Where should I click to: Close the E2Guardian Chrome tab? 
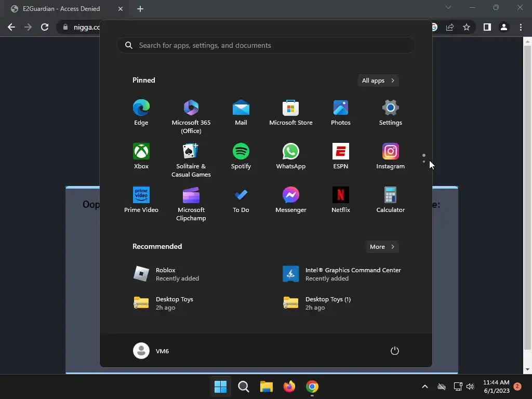point(121,9)
